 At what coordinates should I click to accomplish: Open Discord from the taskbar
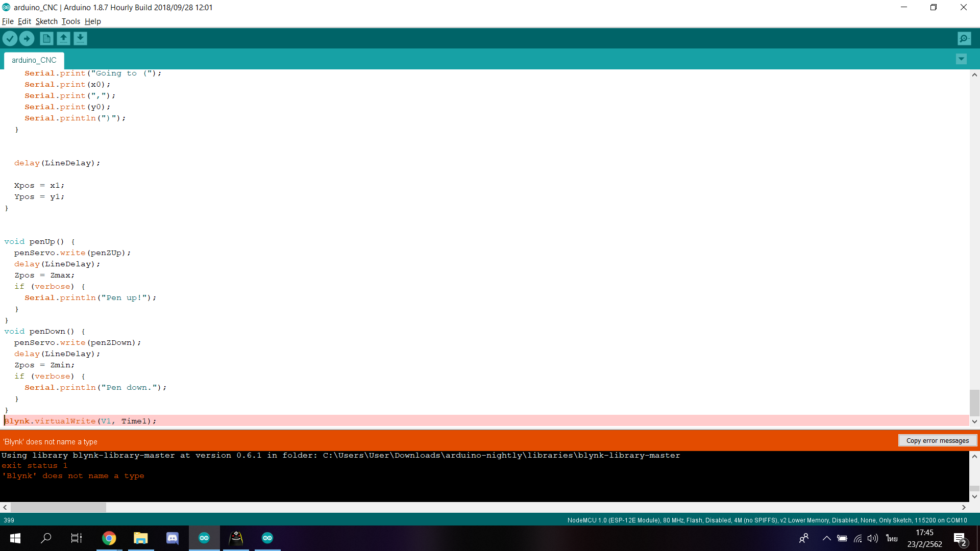(173, 538)
